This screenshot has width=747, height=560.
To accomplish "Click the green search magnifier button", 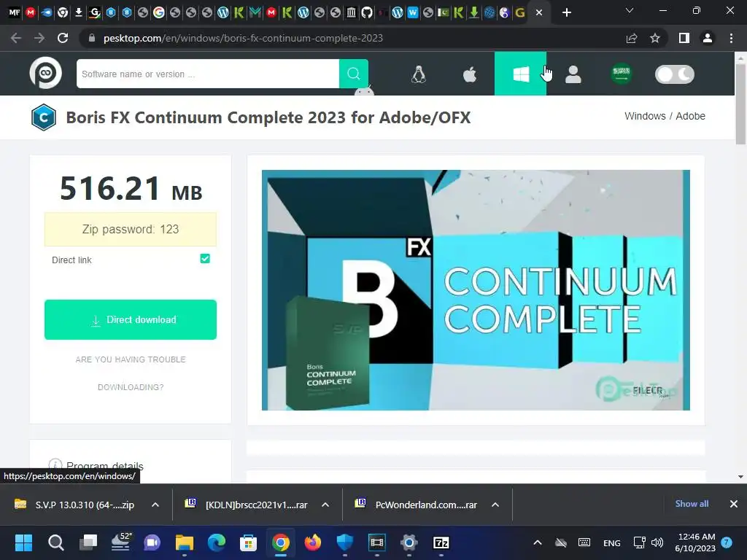I will pos(354,74).
